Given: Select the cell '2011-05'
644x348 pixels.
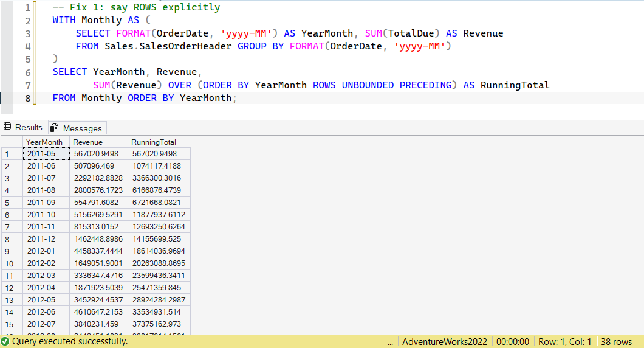Looking at the screenshot, I should [46, 154].
